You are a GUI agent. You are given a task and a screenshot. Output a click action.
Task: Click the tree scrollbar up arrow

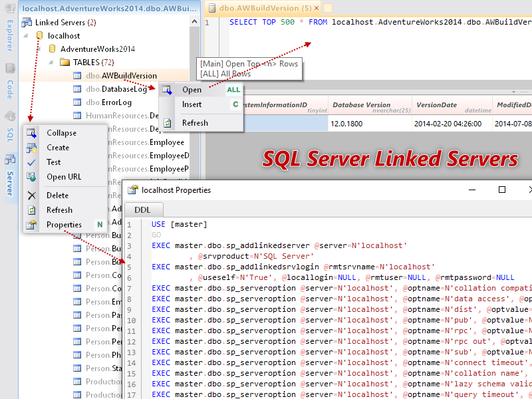(194, 22)
